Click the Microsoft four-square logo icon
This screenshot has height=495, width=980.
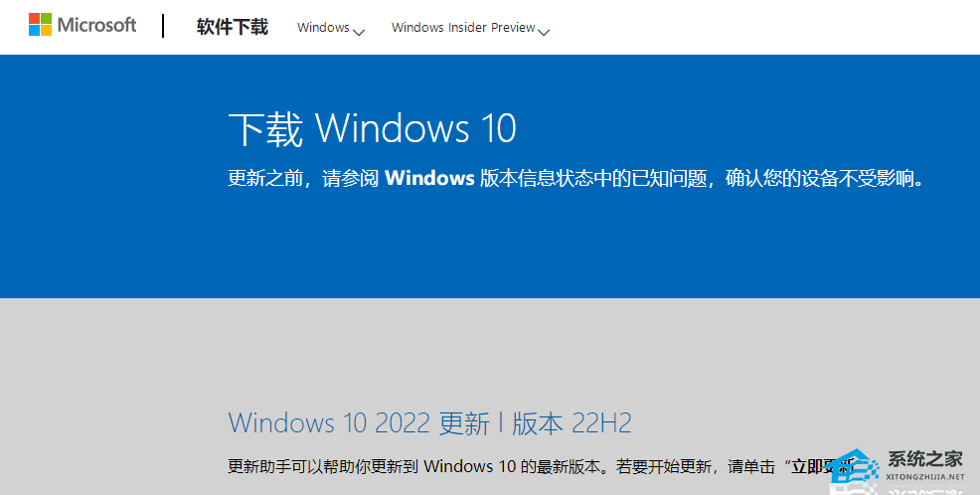40,25
